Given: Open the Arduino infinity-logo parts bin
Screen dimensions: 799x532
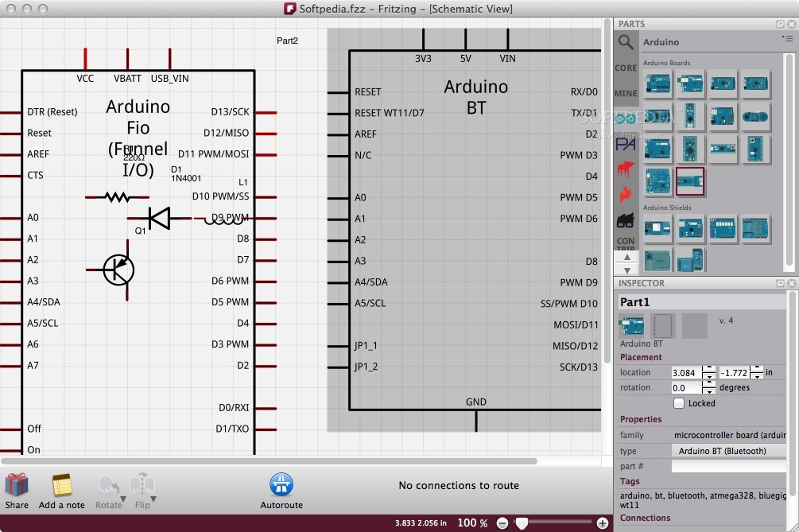Looking at the screenshot, I should point(626,118).
